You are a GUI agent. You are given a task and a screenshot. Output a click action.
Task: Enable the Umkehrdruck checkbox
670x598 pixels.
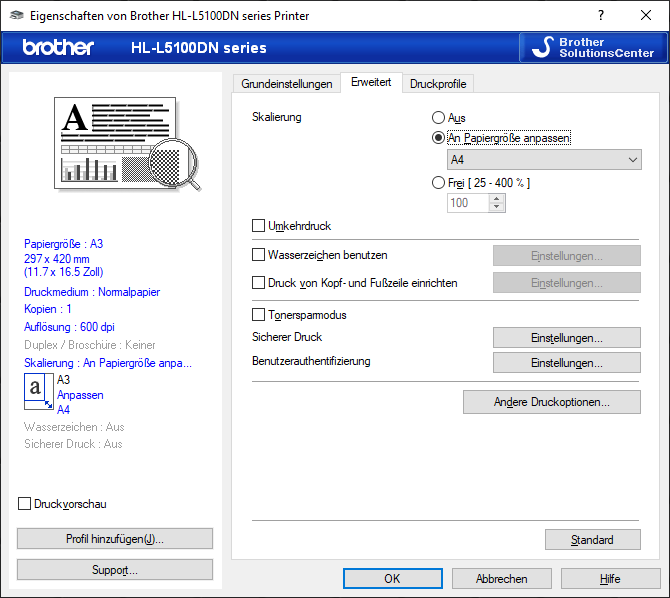coord(259,226)
